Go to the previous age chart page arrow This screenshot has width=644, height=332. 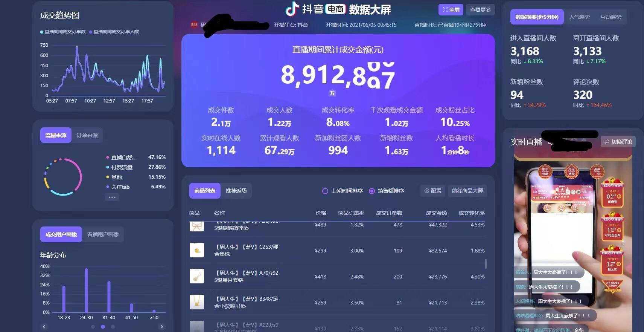tap(44, 327)
